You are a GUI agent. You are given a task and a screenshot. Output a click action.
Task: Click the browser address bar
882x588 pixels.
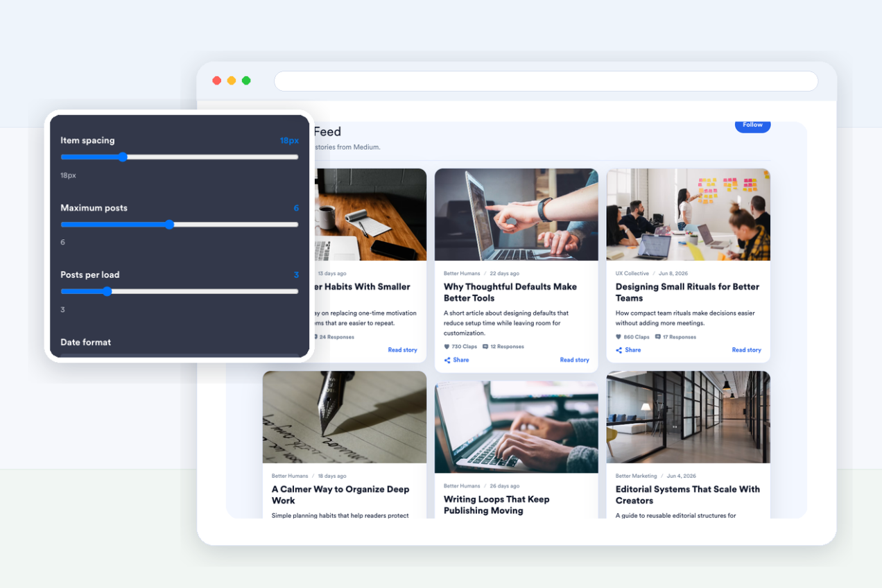click(x=546, y=81)
